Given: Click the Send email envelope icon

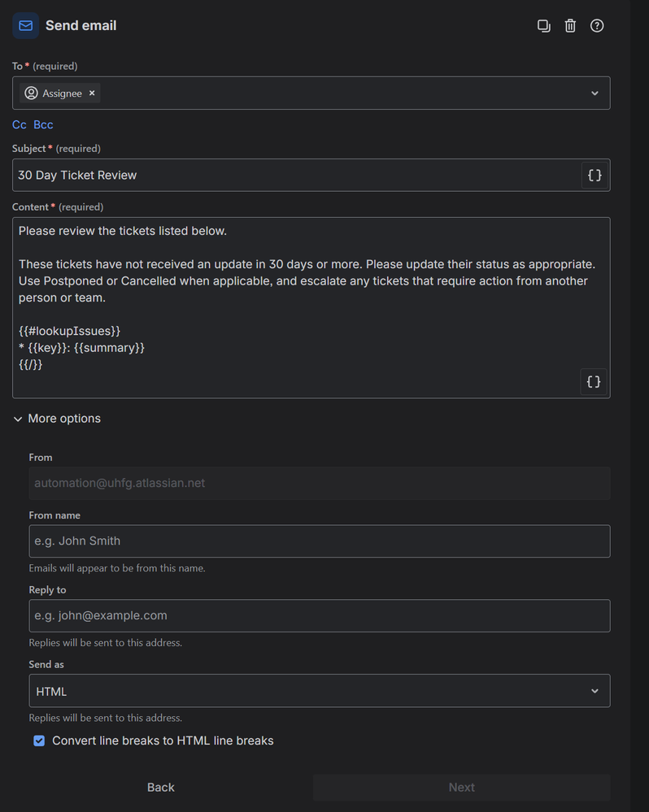Looking at the screenshot, I should click(x=25, y=26).
